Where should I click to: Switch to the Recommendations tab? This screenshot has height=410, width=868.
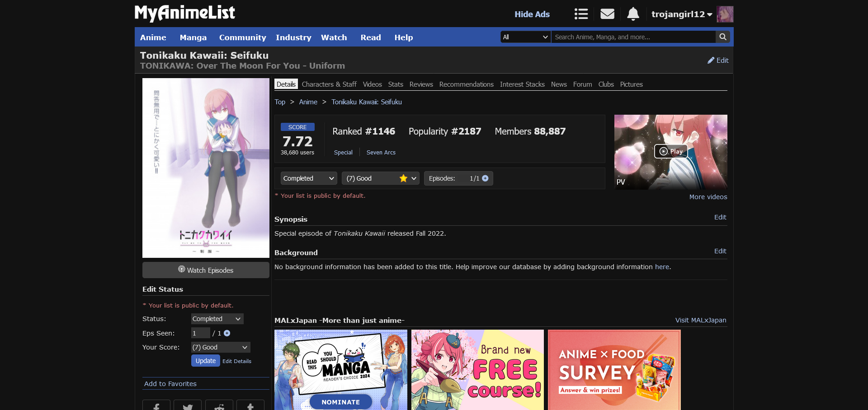tap(467, 84)
